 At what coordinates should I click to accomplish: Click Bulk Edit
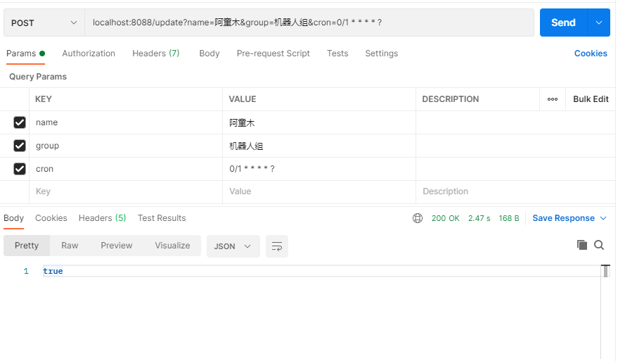(x=590, y=99)
